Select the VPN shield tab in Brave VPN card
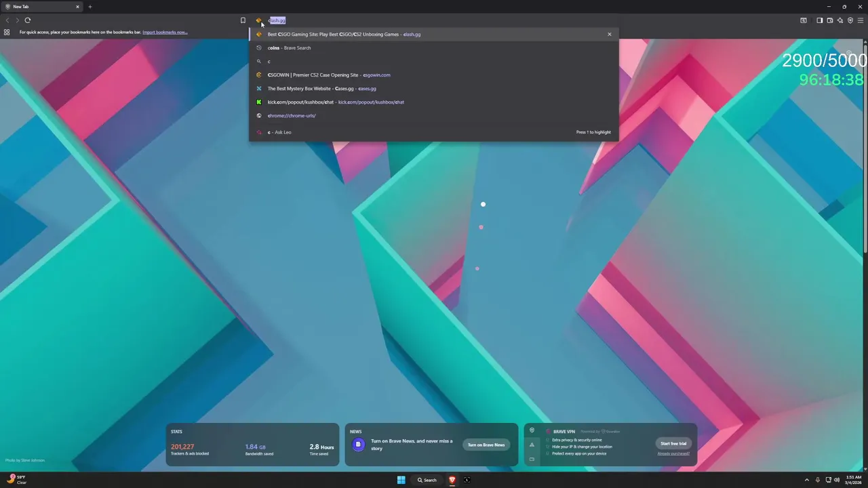The image size is (868, 488). pos(532,430)
